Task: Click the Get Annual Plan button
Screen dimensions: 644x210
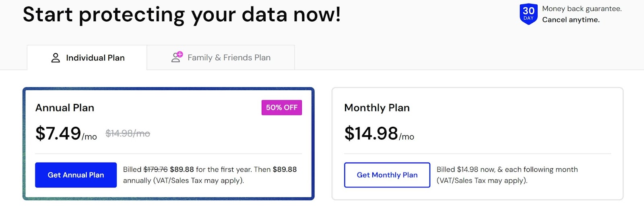Action: pyautogui.click(x=76, y=175)
